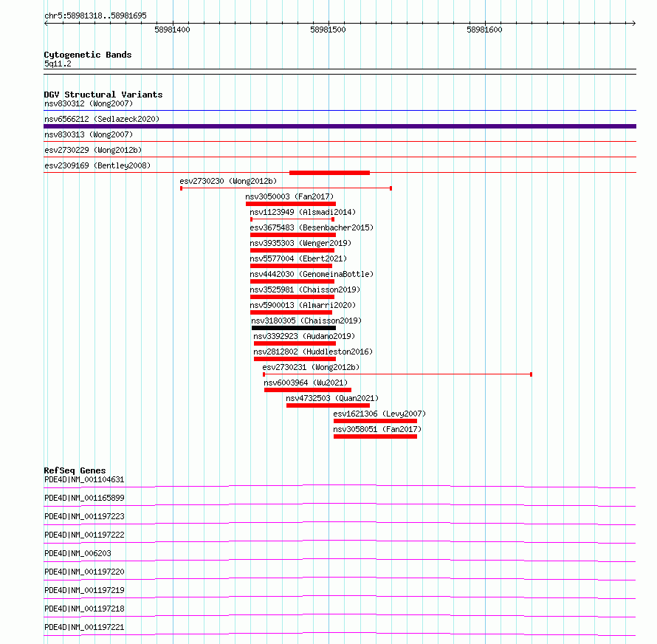Viewport: 657px width, 644px height.
Task: Open gene PDE4D|NM_001197221 label
Action: [84, 627]
